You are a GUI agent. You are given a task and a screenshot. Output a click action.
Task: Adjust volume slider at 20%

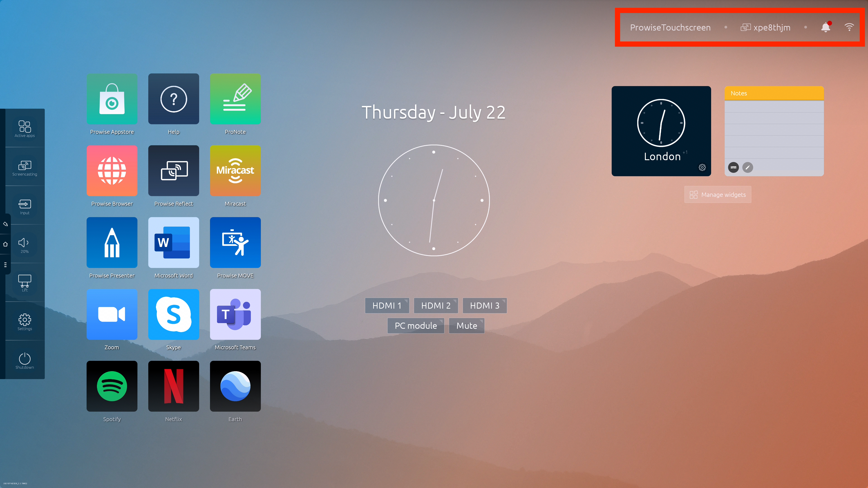(x=24, y=246)
